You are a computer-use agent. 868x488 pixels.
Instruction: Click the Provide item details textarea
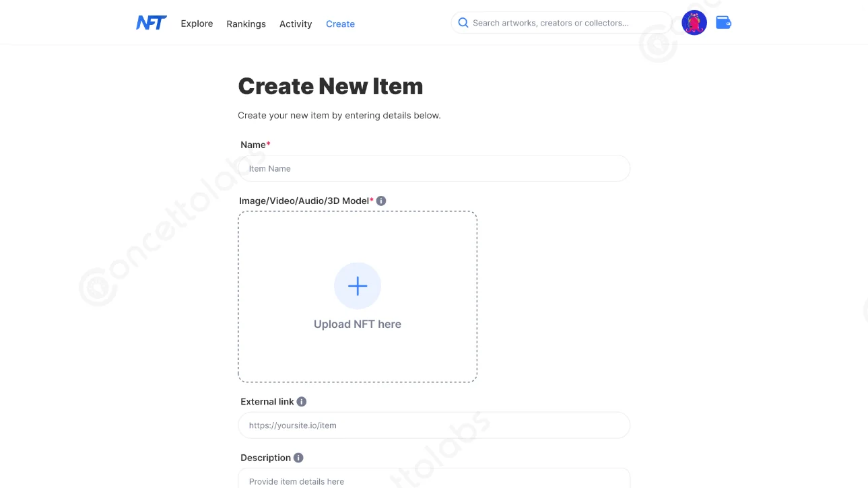(x=433, y=479)
